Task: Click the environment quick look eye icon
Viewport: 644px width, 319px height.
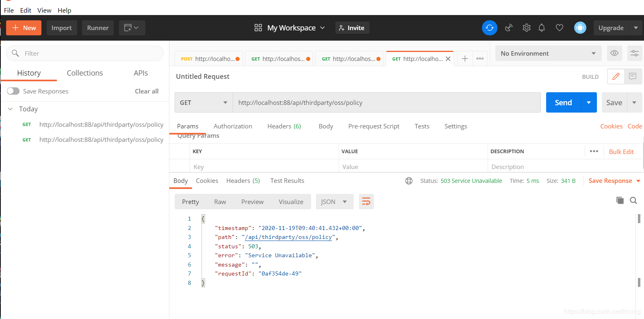Action: (614, 53)
